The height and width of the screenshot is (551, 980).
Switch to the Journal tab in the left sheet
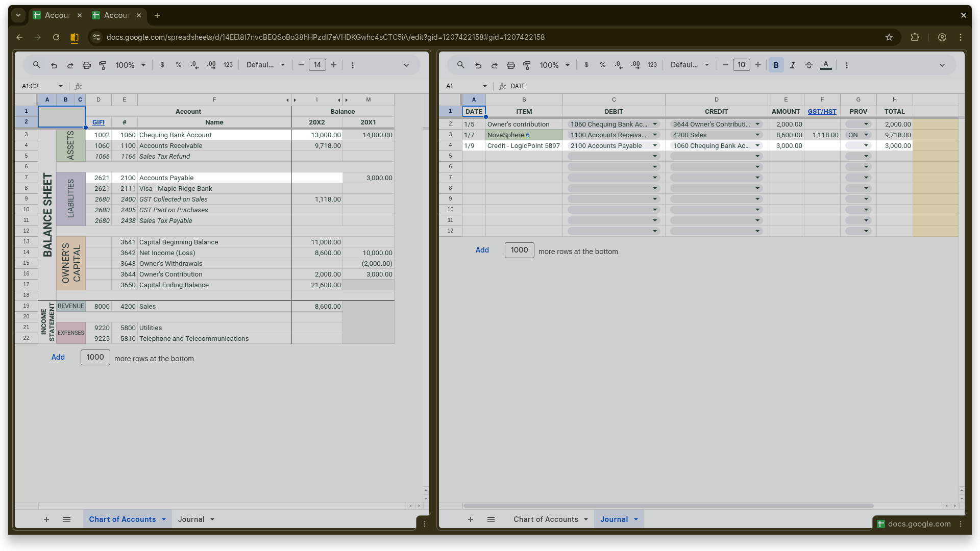point(192,519)
